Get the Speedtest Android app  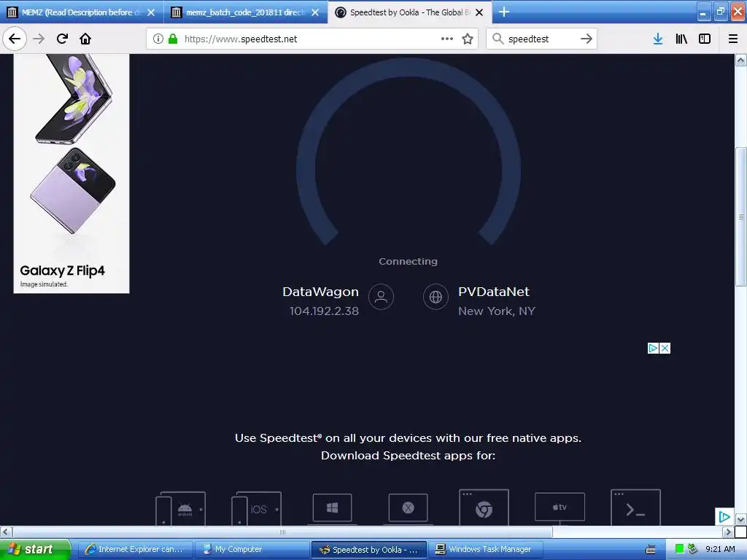pos(181,508)
